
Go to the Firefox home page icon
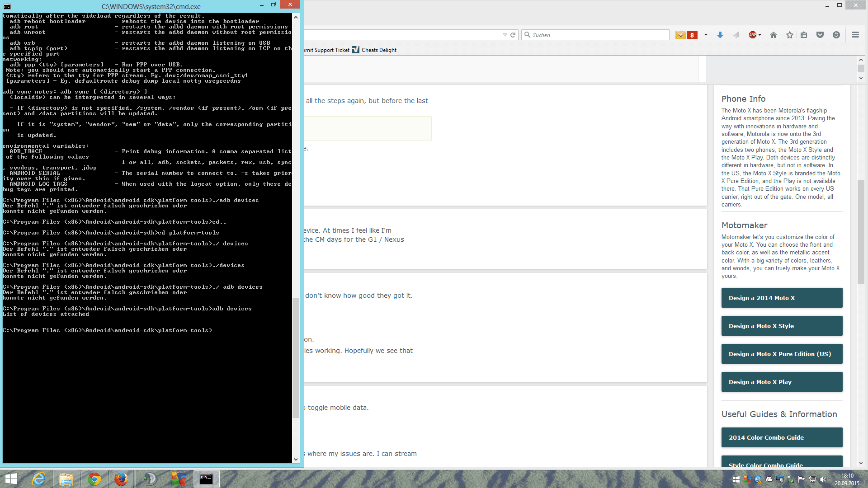(x=774, y=35)
